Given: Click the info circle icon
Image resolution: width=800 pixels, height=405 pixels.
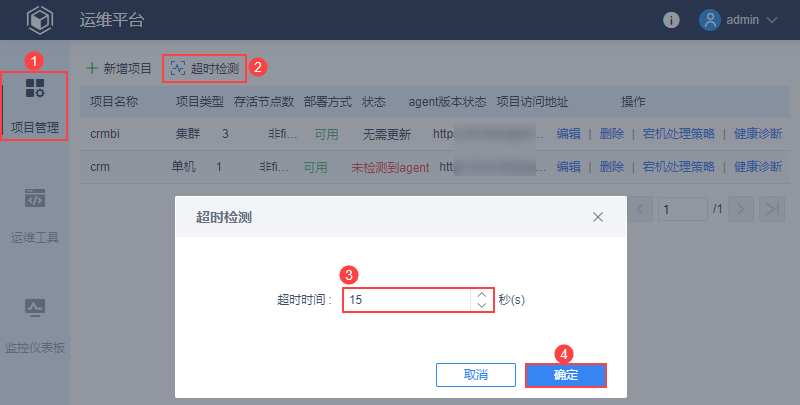Looking at the screenshot, I should (x=671, y=20).
